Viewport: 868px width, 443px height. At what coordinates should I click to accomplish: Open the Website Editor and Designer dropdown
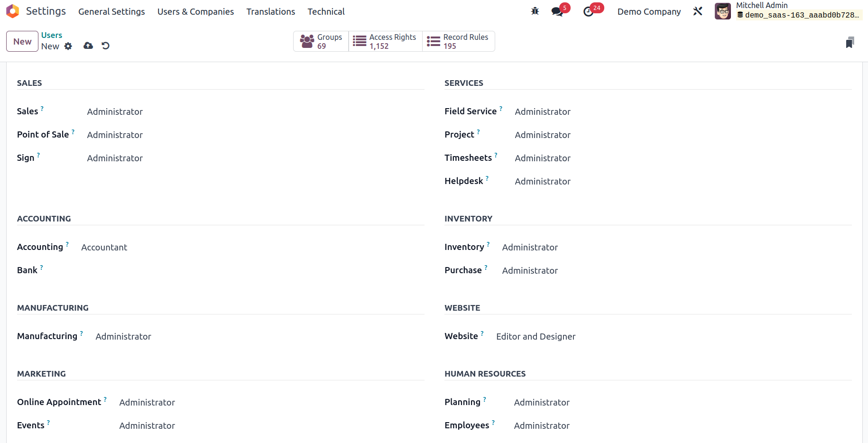[674, 336]
